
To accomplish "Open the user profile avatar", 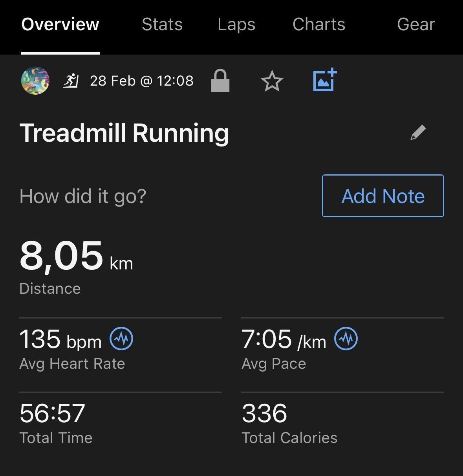I will tap(35, 81).
